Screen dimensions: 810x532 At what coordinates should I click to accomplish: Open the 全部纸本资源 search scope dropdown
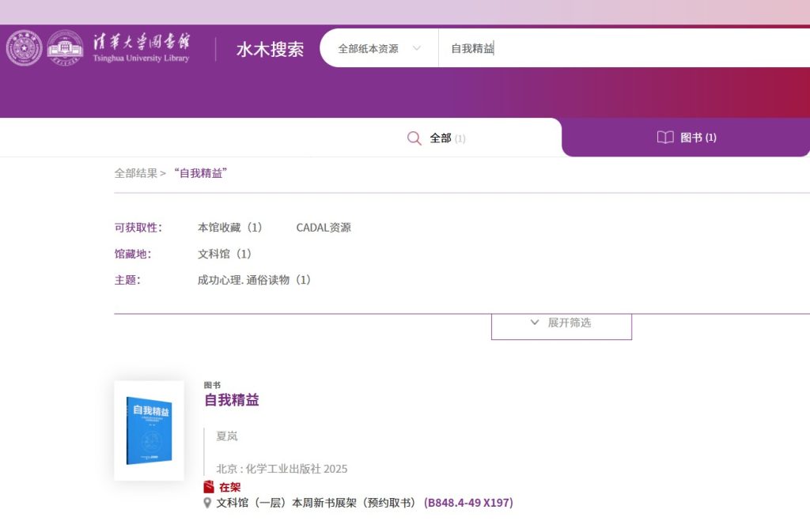point(379,48)
